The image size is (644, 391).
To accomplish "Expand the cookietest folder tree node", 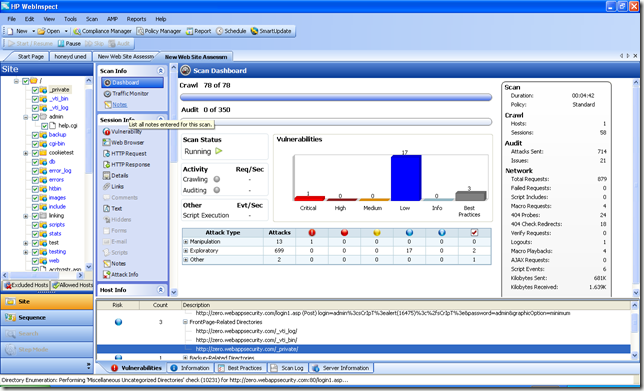I will [x=25, y=153].
